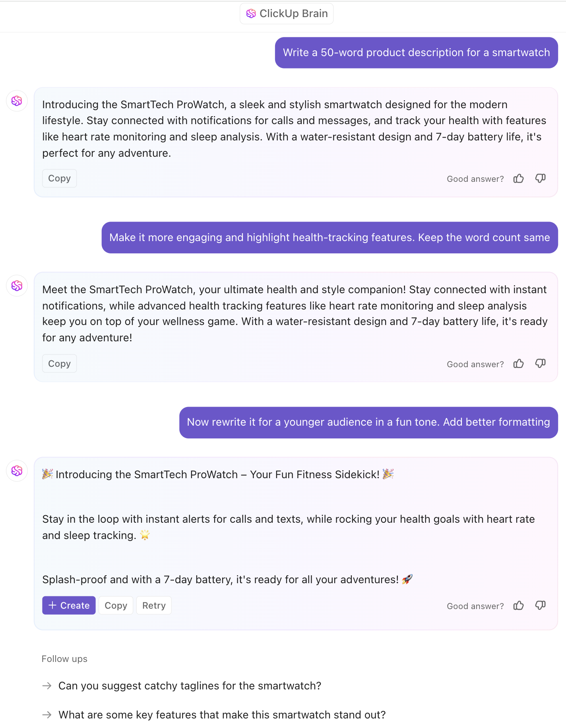Thumbs up the second health-focused answer
Image resolution: width=566 pixels, height=728 pixels.
click(x=518, y=363)
